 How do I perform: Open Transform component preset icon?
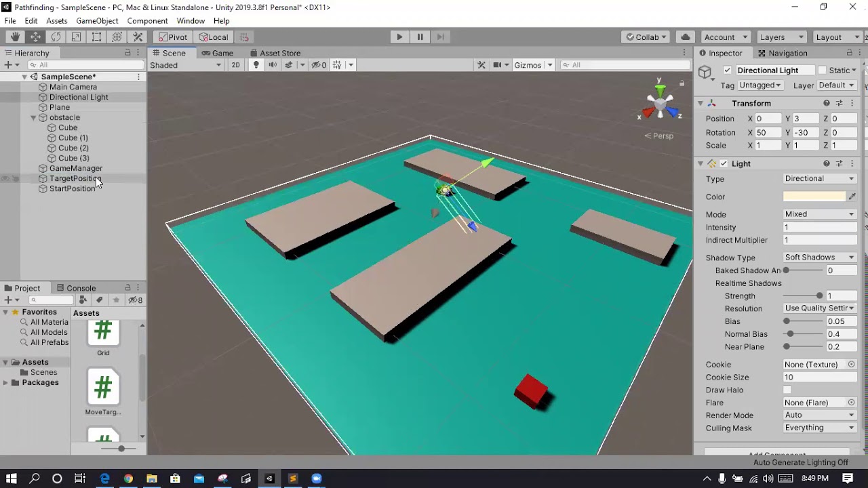point(840,103)
